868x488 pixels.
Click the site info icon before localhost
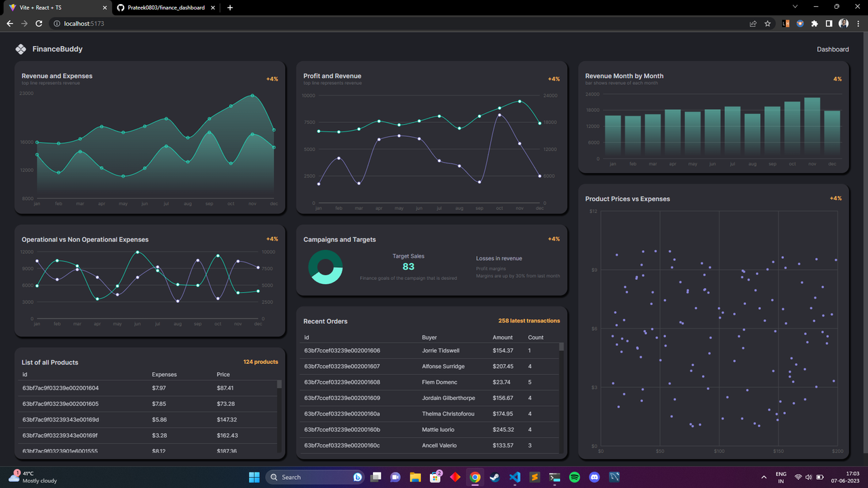pos(56,24)
